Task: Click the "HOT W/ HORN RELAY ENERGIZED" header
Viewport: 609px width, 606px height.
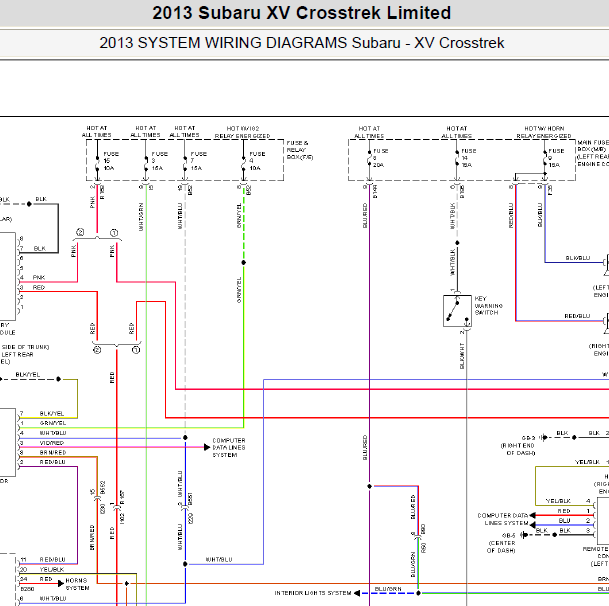Action: point(544,132)
